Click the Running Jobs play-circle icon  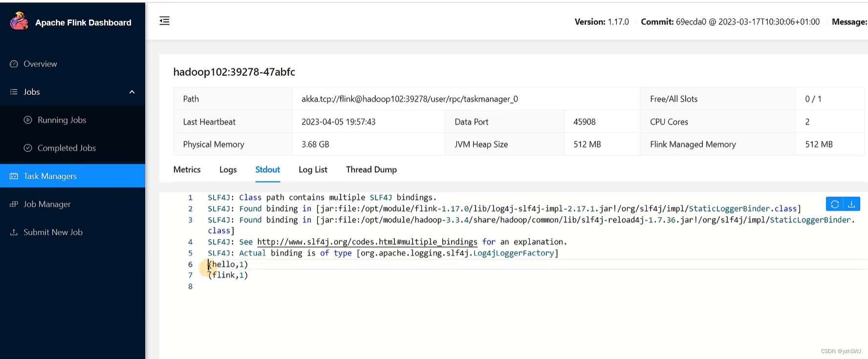[x=28, y=120]
